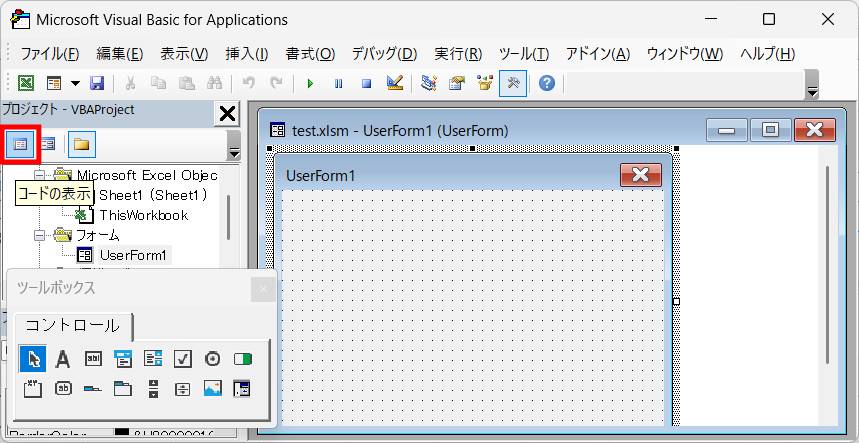Select ThisWorkbook in project tree
The width and height of the screenshot is (859, 443).
coord(144,215)
